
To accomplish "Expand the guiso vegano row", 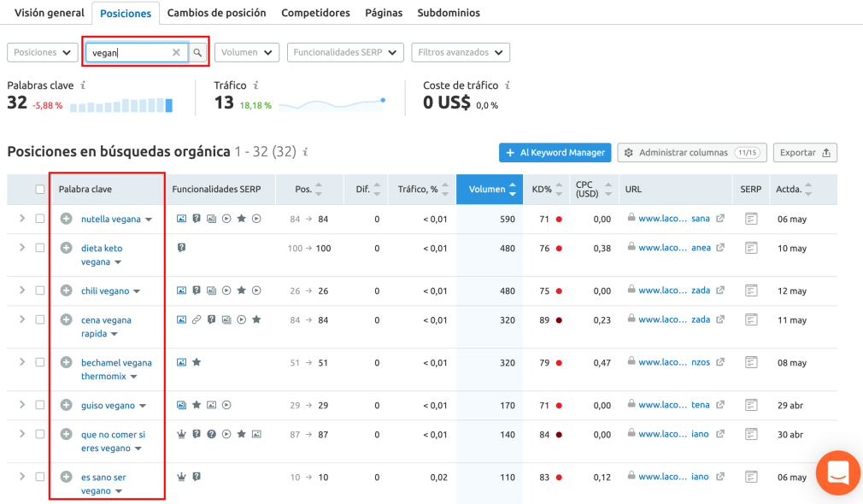I will [x=22, y=404].
